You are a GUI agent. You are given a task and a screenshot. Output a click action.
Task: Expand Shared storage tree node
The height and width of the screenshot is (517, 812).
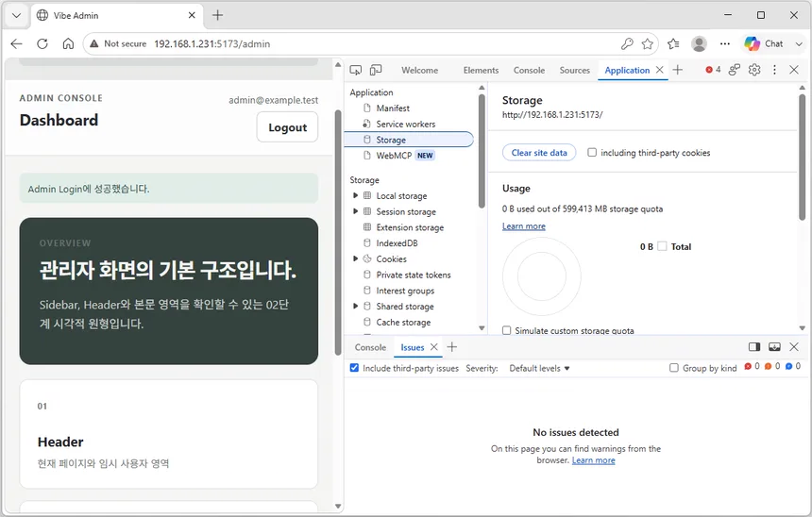355,307
